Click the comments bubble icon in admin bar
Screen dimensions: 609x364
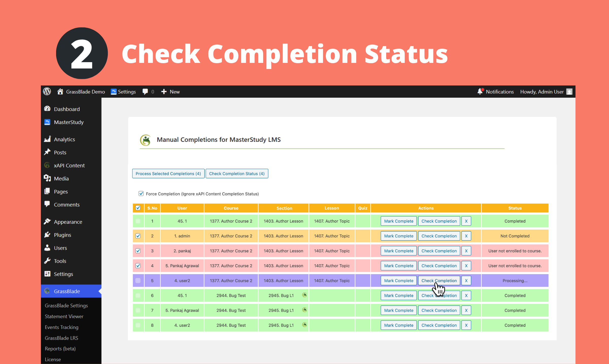pyautogui.click(x=145, y=92)
